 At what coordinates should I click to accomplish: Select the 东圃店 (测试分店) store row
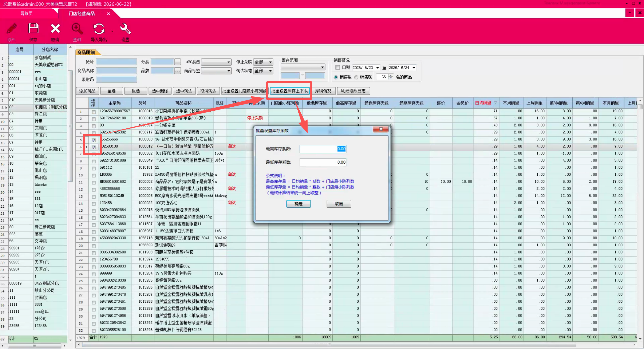(34, 107)
